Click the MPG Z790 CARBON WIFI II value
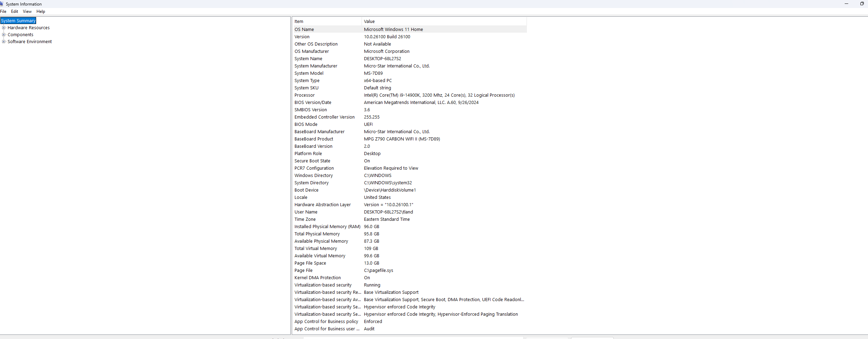The height and width of the screenshot is (339, 868). 402,139
